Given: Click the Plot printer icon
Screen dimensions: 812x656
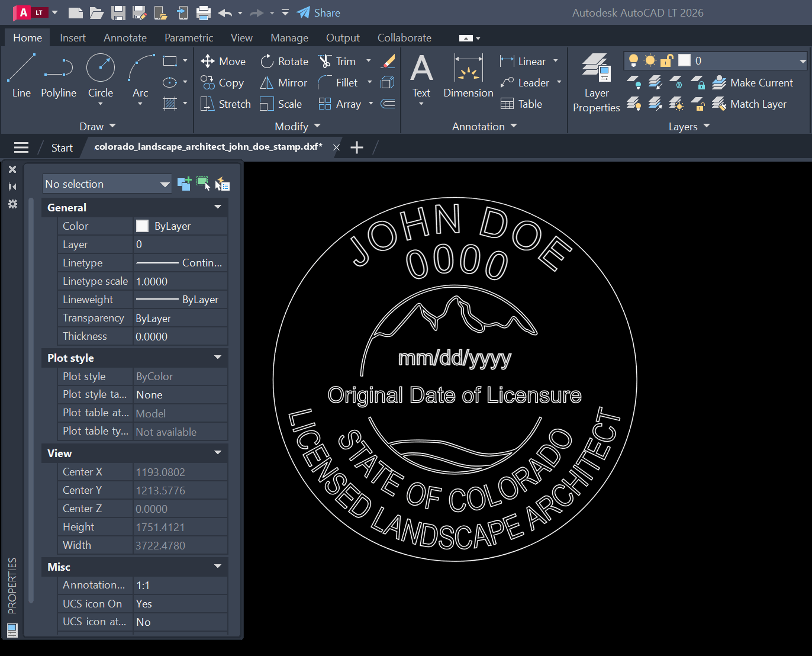Looking at the screenshot, I should [203, 12].
